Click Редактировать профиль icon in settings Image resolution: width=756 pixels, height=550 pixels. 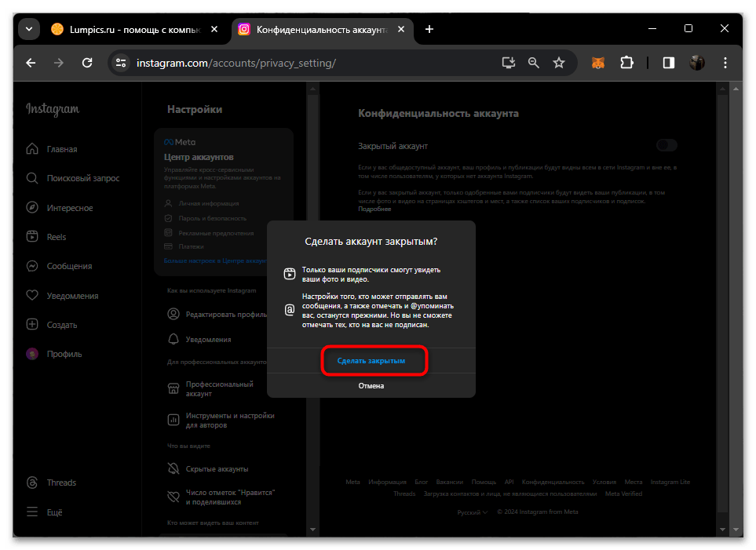pyautogui.click(x=173, y=315)
